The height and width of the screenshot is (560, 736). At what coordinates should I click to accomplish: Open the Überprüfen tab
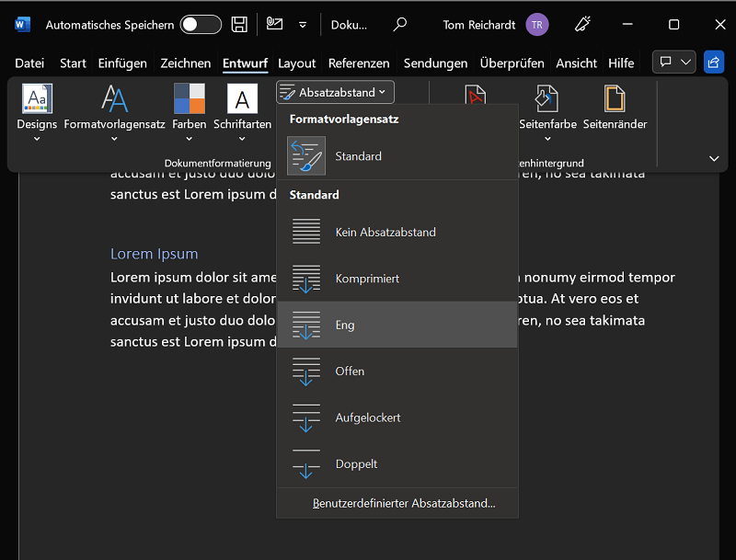[x=512, y=63]
